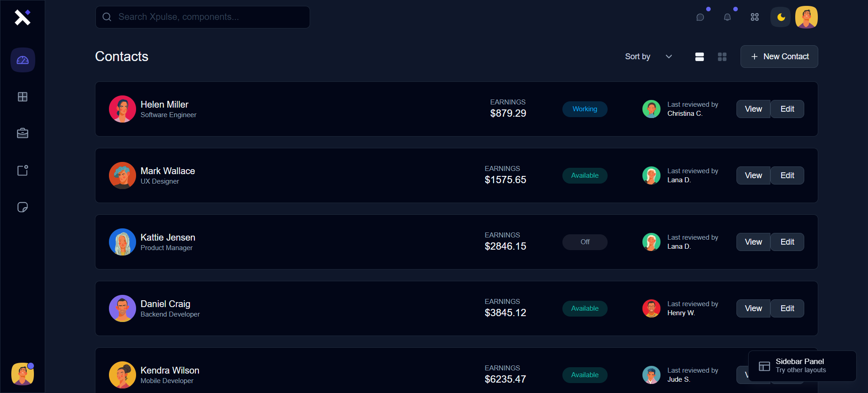Open the chat messages icon
The height and width of the screenshot is (393, 868).
coord(700,17)
